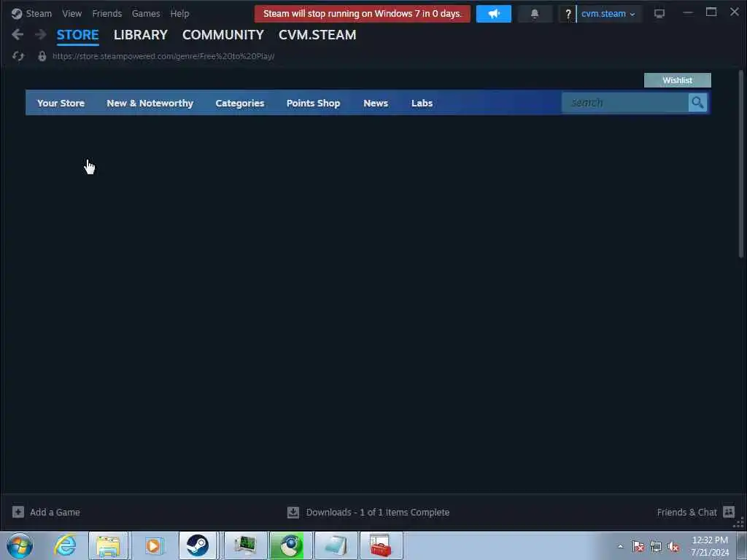This screenshot has width=747, height=560.
Task: Open the Windows Start menu
Action: click(20, 545)
